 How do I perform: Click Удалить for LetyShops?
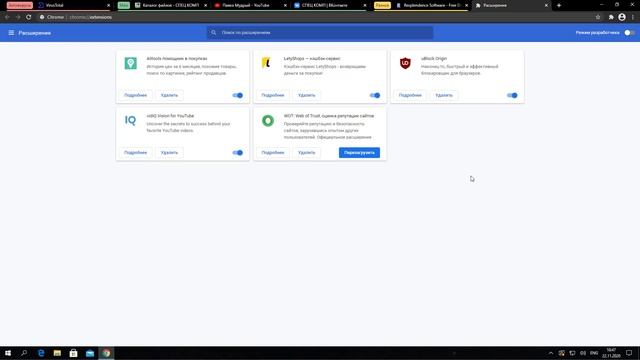307,96
